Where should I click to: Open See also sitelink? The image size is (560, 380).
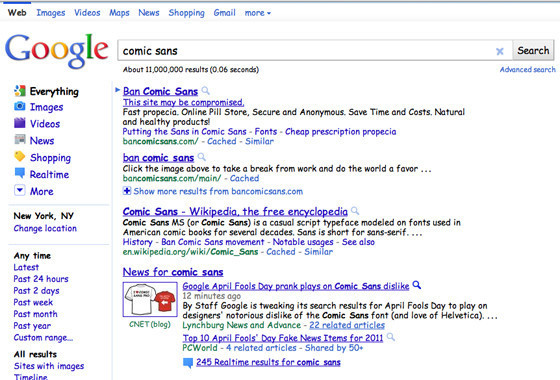tap(358, 242)
